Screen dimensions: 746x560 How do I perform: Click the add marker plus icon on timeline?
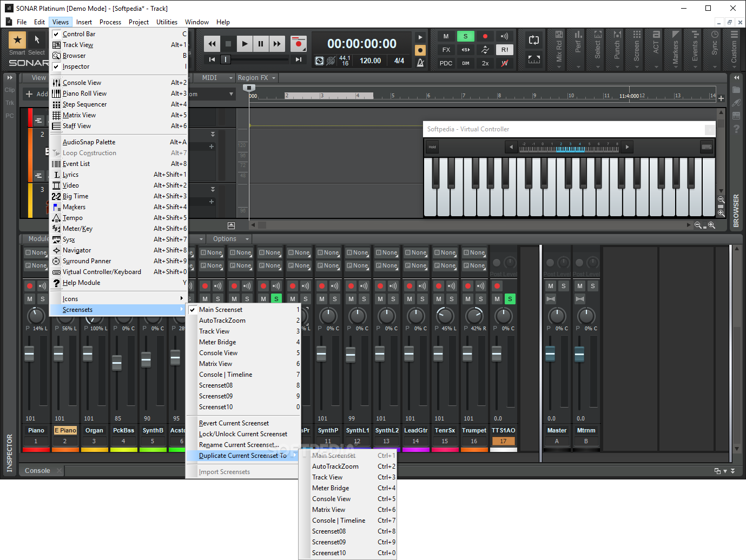click(721, 98)
